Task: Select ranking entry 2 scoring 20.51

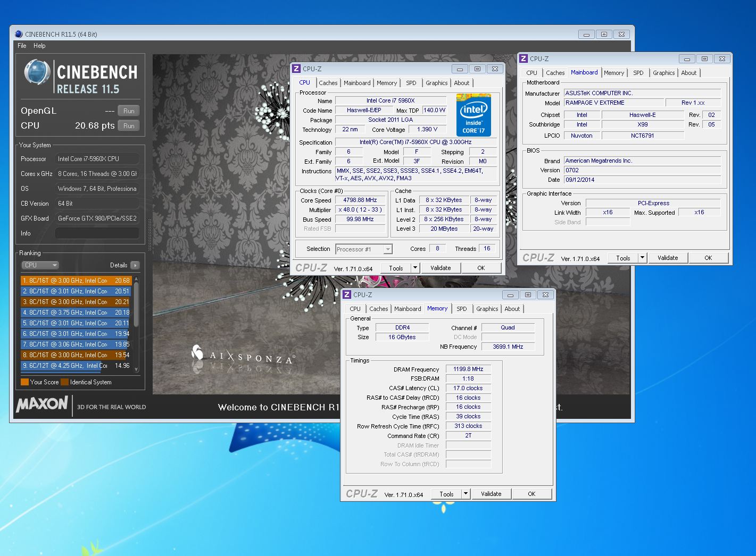Action: pos(76,291)
